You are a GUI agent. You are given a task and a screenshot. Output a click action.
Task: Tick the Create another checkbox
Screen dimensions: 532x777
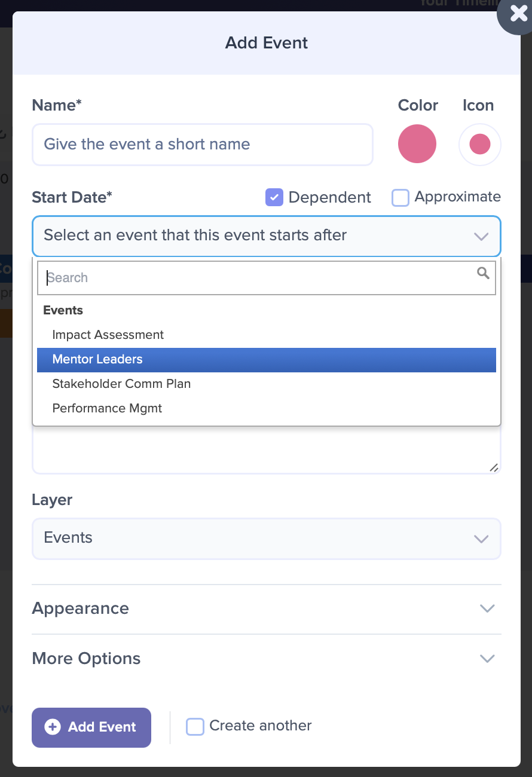195,726
